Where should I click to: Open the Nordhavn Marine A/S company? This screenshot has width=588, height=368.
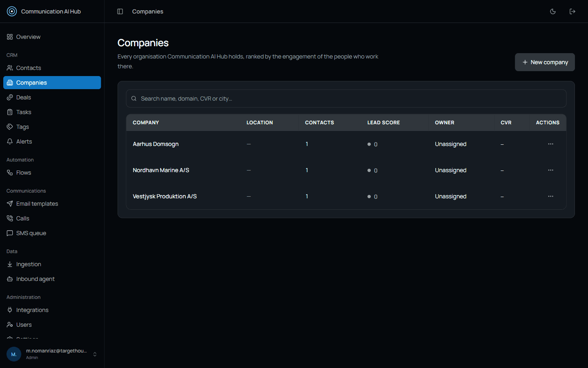[x=161, y=170]
